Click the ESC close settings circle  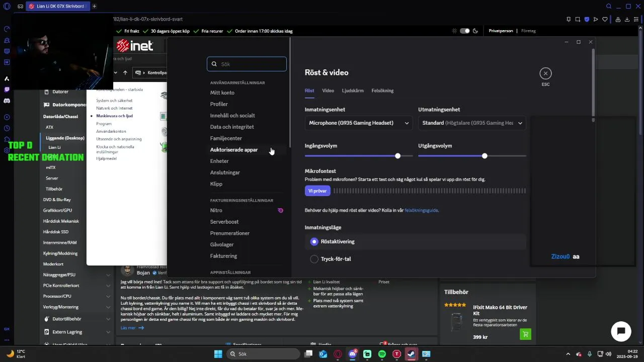click(x=545, y=73)
